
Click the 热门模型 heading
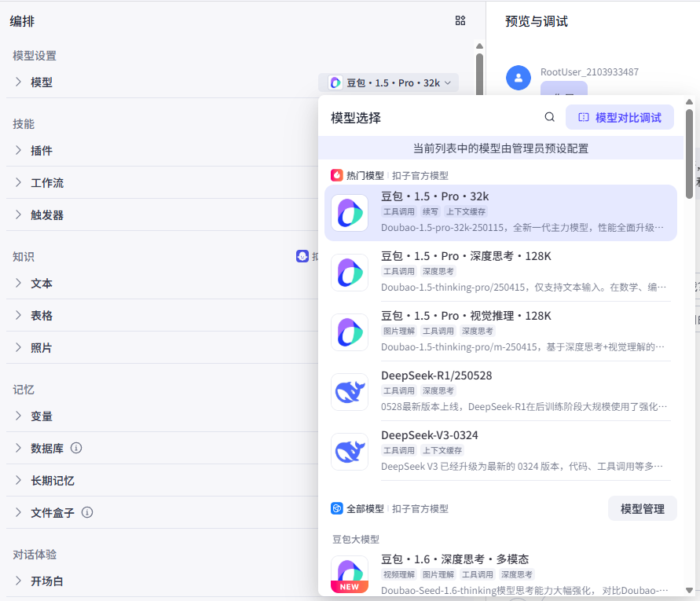365,175
